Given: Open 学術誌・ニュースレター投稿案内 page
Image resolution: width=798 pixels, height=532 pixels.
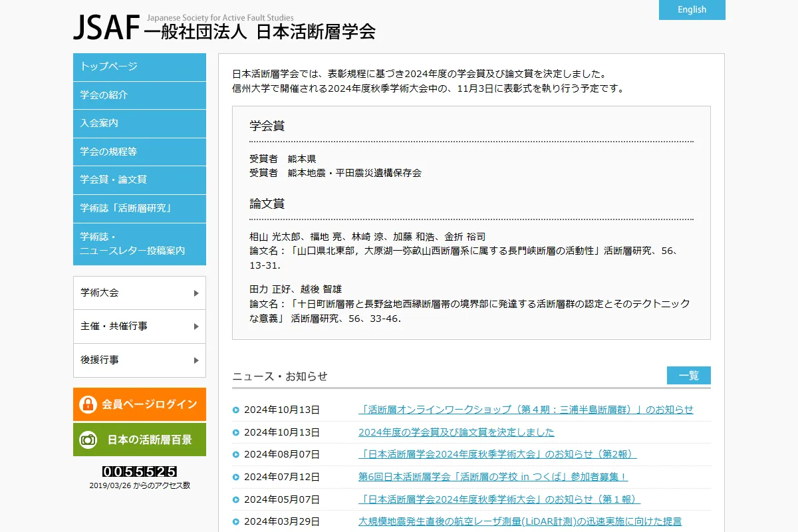Looking at the screenshot, I should point(140,244).
